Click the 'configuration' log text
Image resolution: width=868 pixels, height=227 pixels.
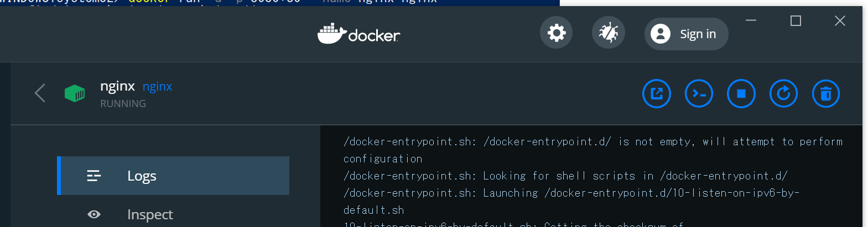[383, 159]
